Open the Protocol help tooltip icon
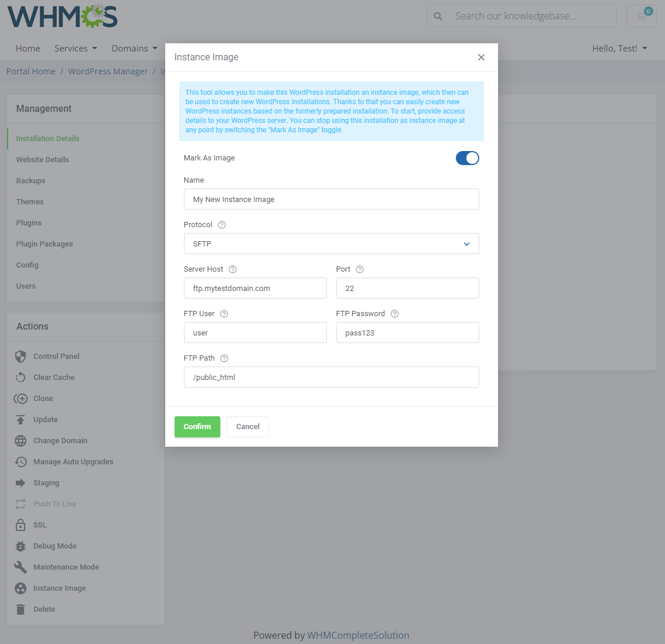The width and height of the screenshot is (665, 644). [221, 224]
